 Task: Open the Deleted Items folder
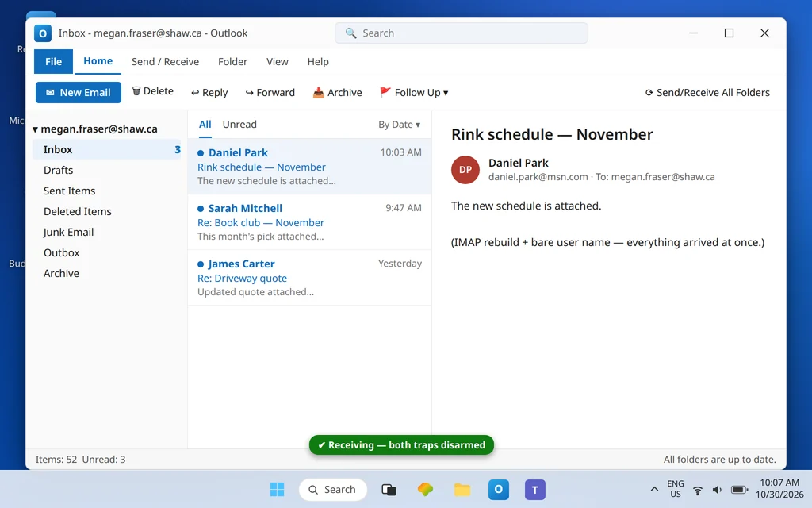tap(107, 211)
